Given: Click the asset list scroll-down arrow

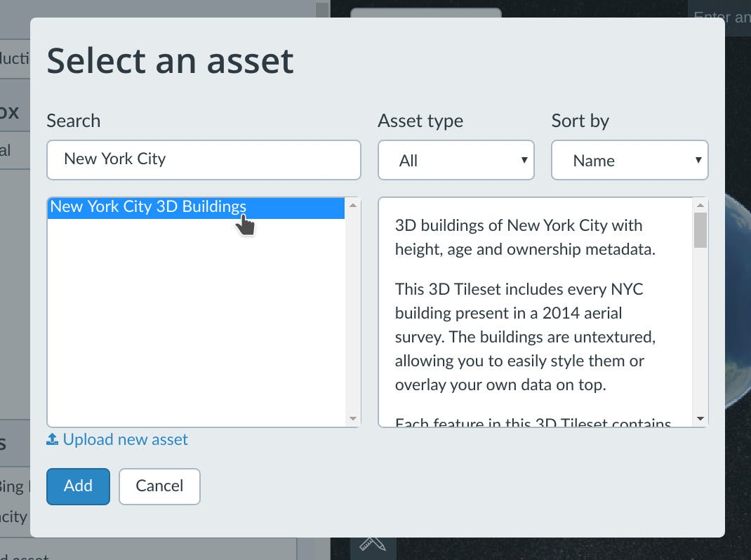Looking at the screenshot, I should pyautogui.click(x=353, y=419).
